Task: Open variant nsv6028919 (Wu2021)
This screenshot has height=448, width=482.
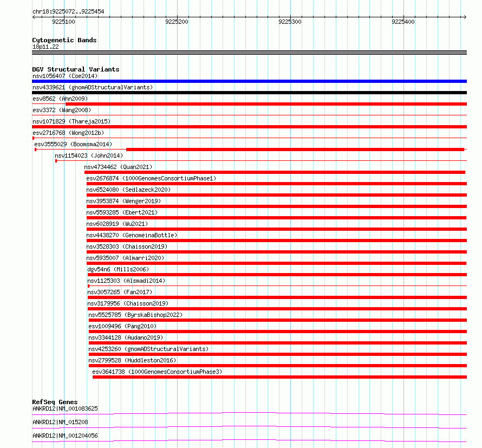Action: 117,224
